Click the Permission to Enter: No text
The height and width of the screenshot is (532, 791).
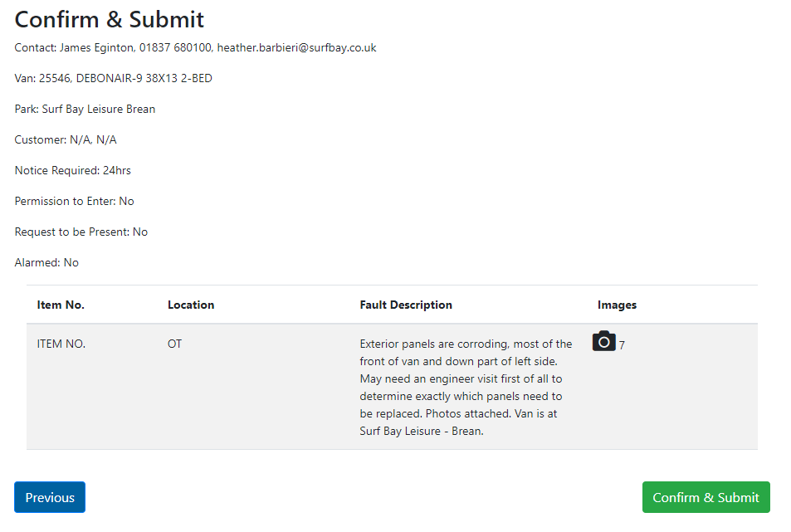tap(74, 202)
